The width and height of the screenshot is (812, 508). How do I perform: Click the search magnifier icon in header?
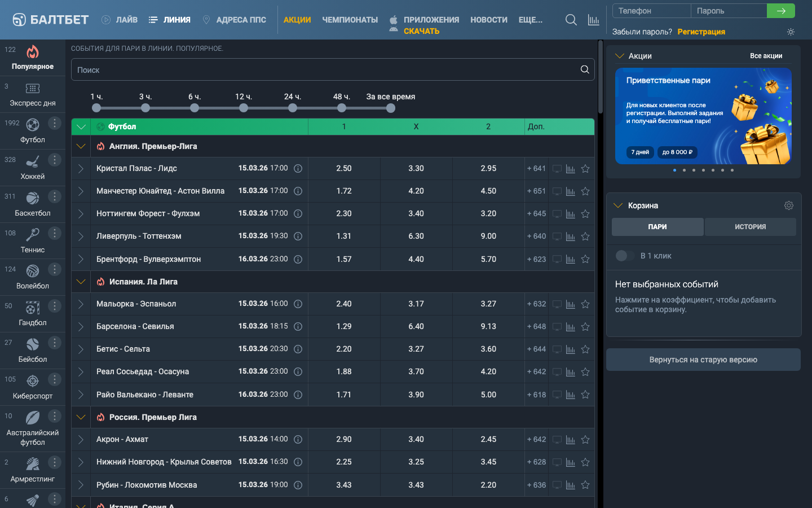click(571, 20)
